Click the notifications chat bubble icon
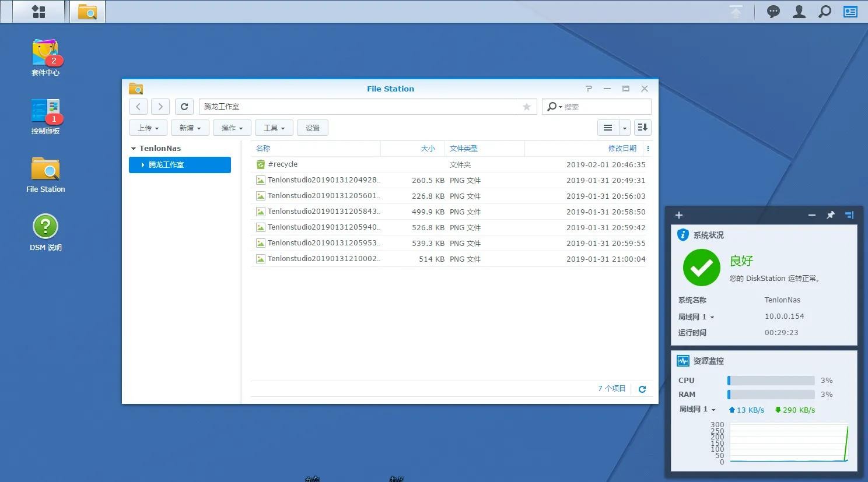Image resolution: width=868 pixels, height=482 pixels. pos(773,12)
